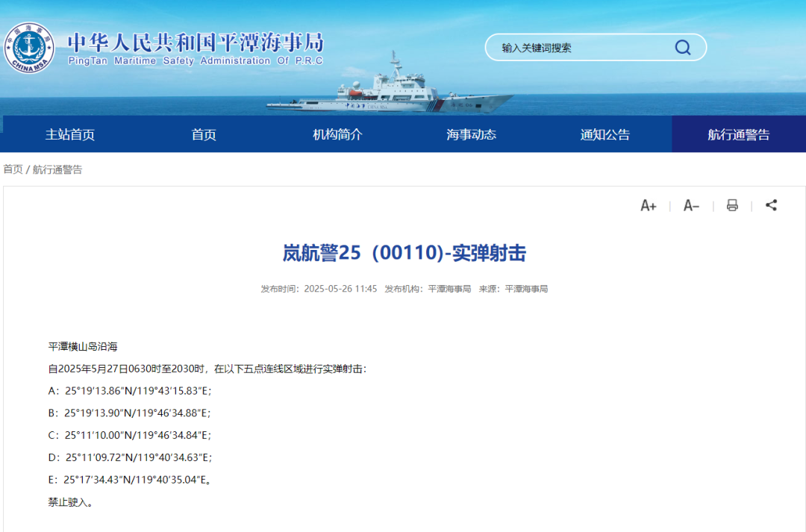Open the 主站首页 navigation tab

click(70, 135)
